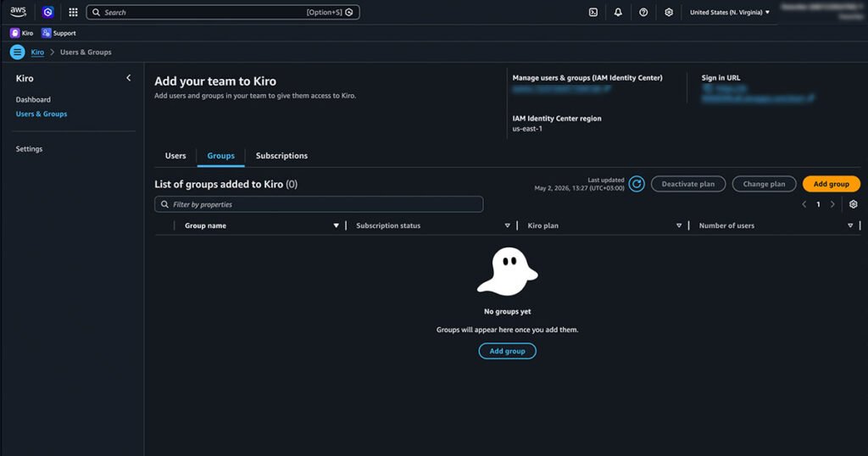The width and height of the screenshot is (868, 456).
Task: Go to previous page of groups
Action: 804,204
